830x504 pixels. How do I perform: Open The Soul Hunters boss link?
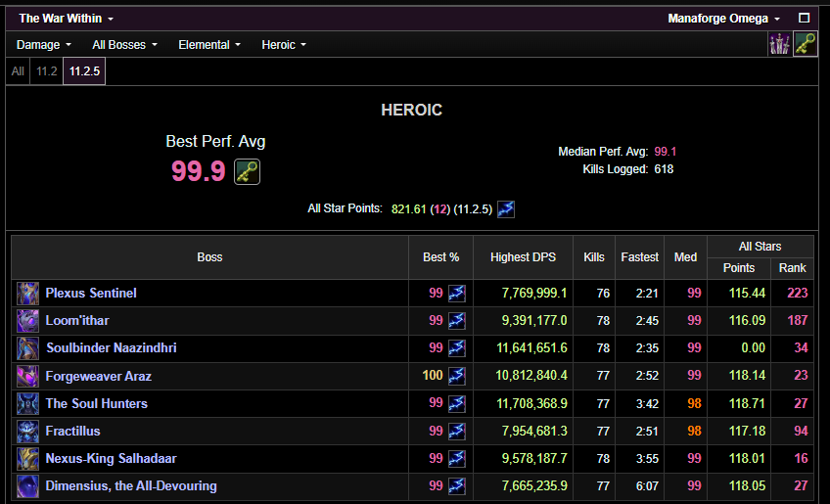tap(96, 403)
